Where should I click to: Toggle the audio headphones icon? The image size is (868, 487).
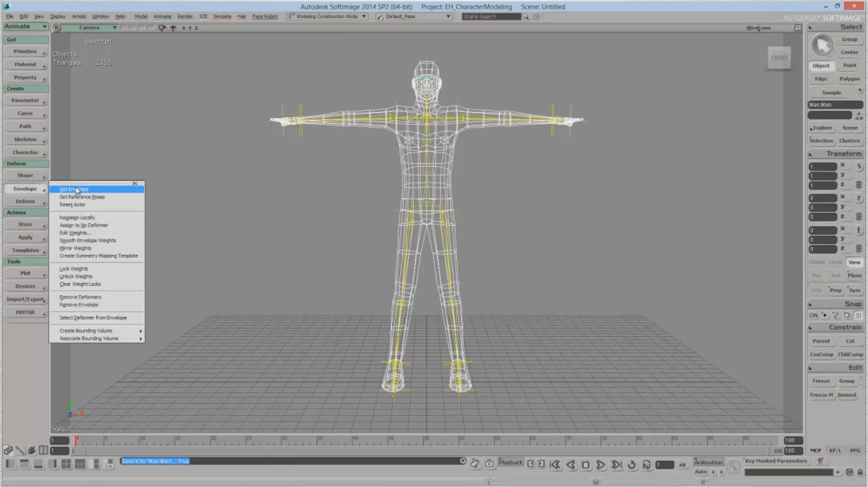[647, 465]
